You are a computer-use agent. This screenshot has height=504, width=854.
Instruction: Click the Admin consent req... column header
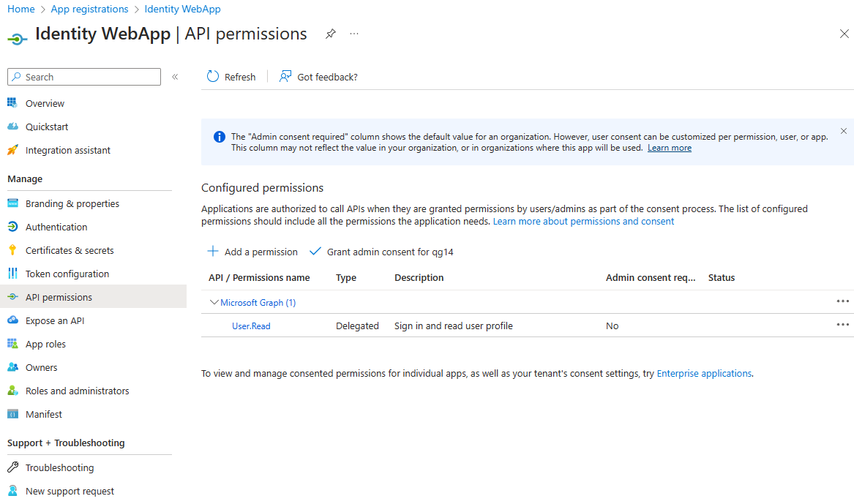651,277
